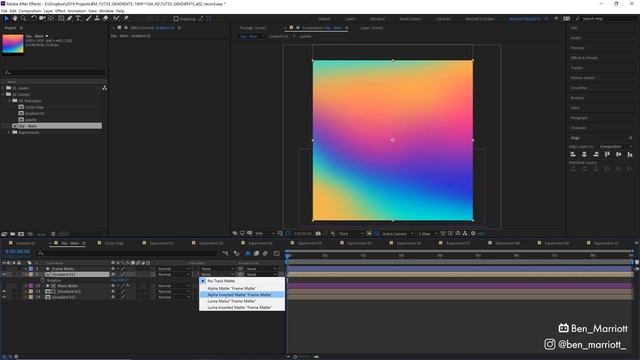The image size is (640, 360).
Task: Toggle visibility of layer 13 Gradient
Action: point(4,291)
